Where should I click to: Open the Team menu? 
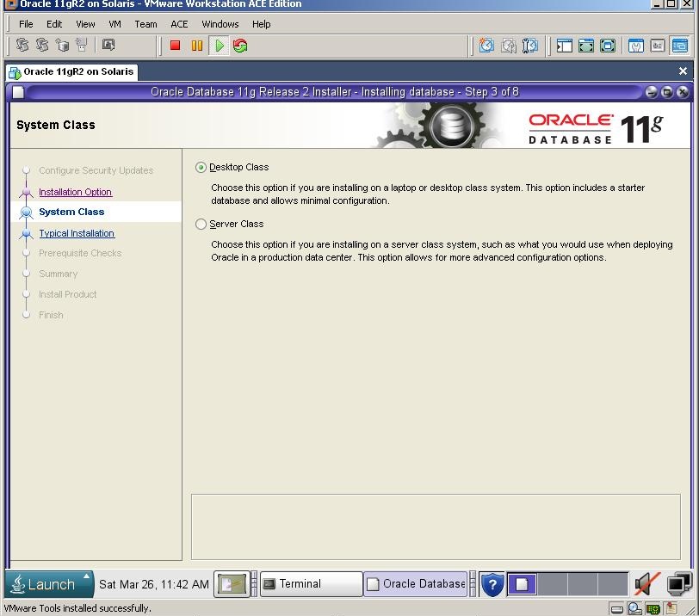click(x=145, y=24)
